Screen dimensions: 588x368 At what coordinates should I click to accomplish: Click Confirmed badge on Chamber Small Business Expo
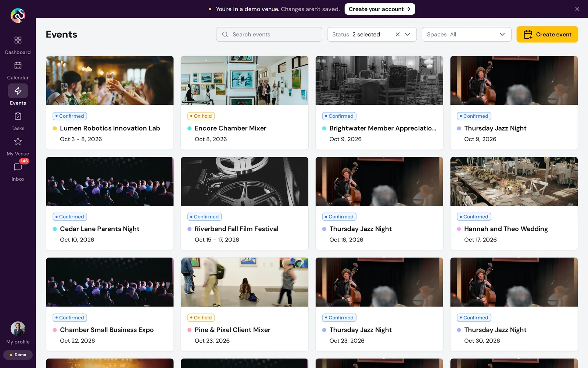click(x=70, y=318)
